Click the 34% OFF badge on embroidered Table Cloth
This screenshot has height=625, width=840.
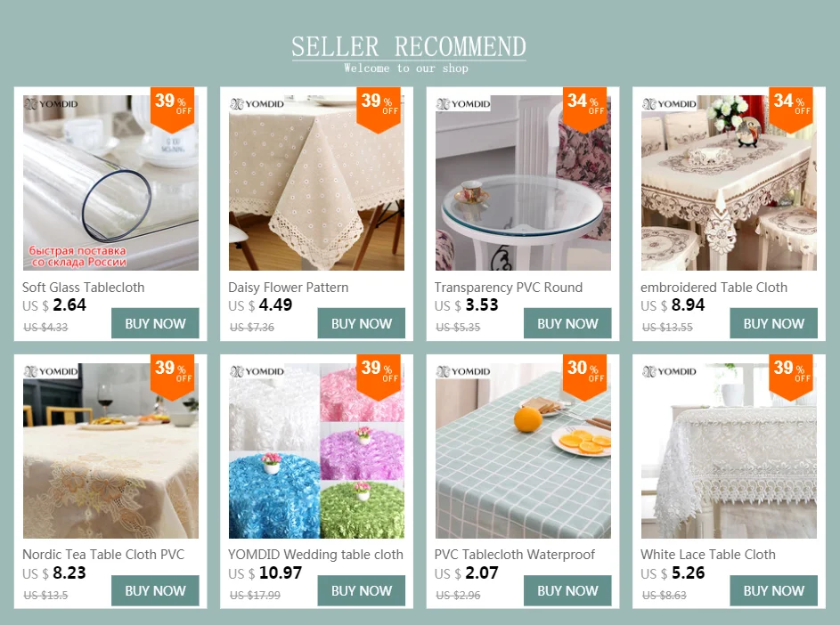coord(791,110)
